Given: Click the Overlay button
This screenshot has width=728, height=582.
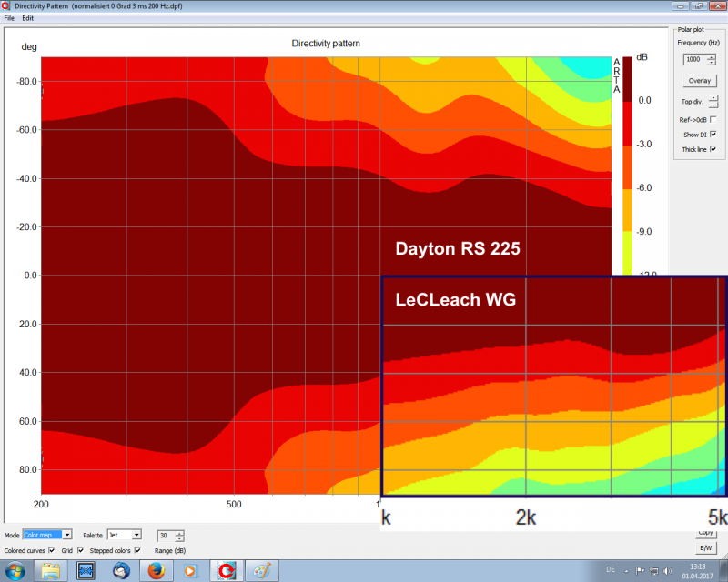Looking at the screenshot, I should pos(699,81).
